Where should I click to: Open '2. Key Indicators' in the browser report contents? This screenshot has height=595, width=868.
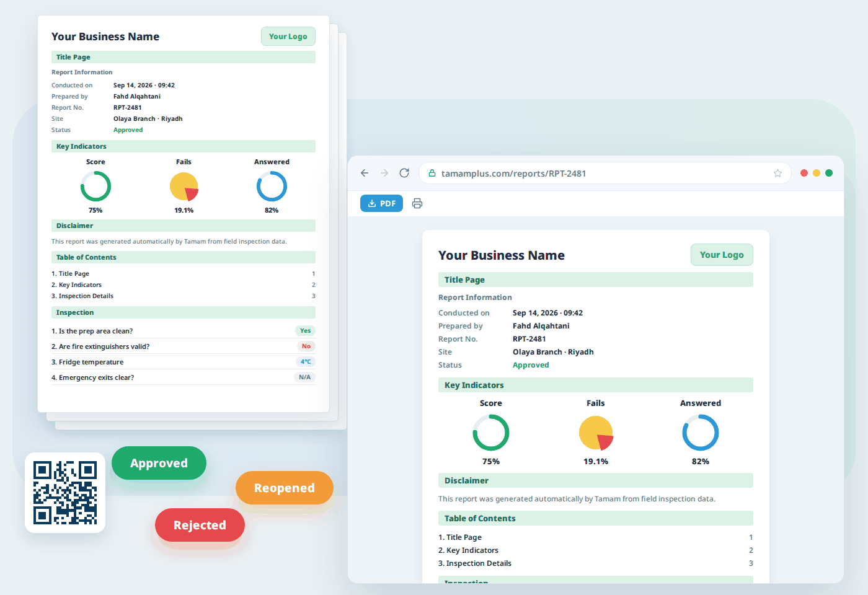click(468, 550)
